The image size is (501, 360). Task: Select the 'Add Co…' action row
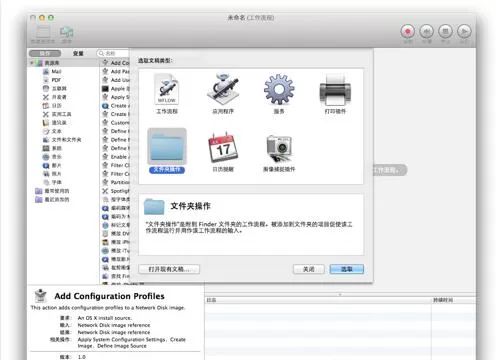tap(115, 63)
